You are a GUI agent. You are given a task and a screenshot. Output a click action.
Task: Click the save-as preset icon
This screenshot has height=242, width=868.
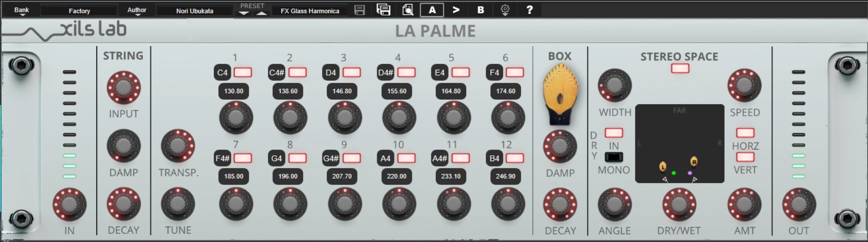click(x=383, y=10)
